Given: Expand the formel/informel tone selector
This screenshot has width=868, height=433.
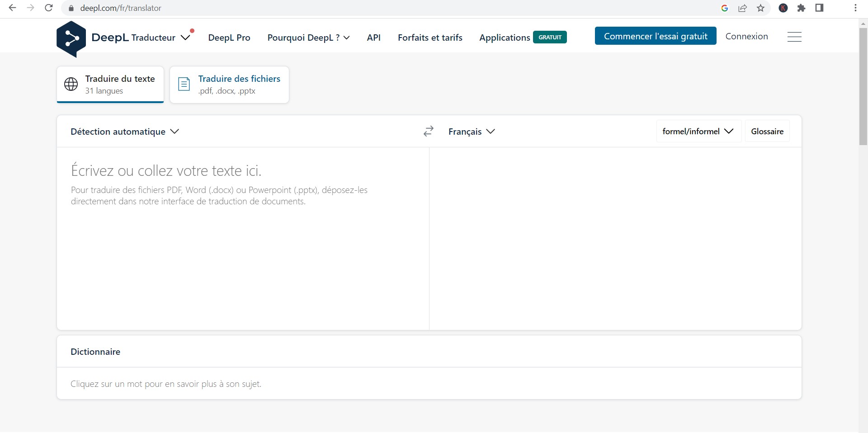Looking at the screenshot, I should pos(698,132).
